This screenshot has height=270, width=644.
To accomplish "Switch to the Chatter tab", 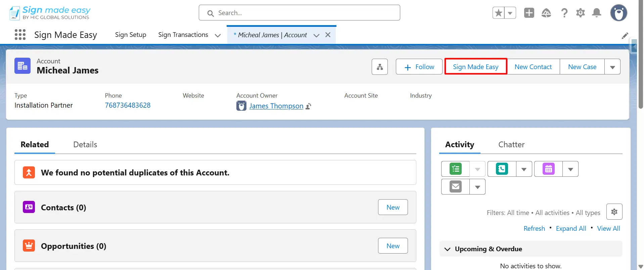I will click(511, 145).
